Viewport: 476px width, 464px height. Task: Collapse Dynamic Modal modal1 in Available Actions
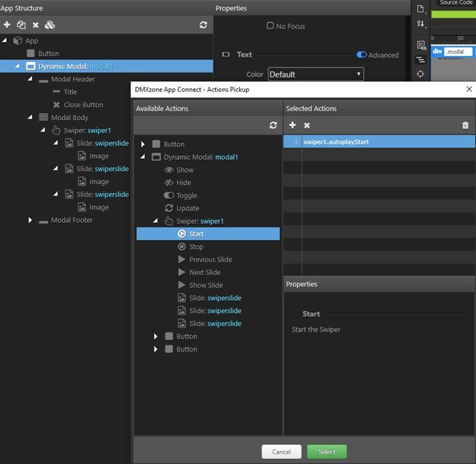(143, 157)
